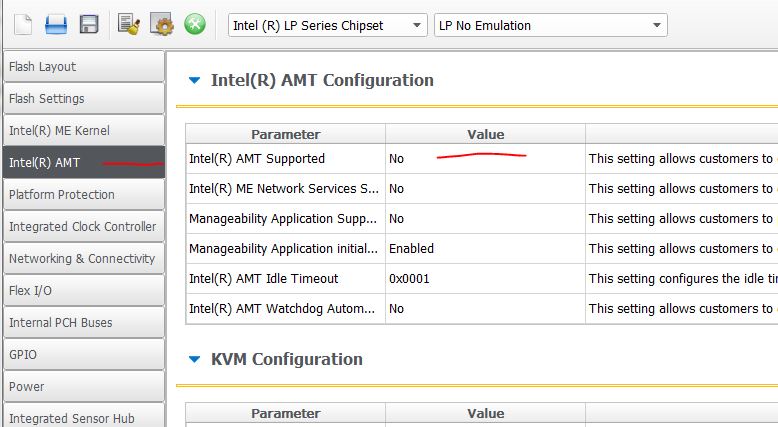Open the Integrated Clock Controller tab
Viewport: 778px width, 427px height.
tap(83, 227)
